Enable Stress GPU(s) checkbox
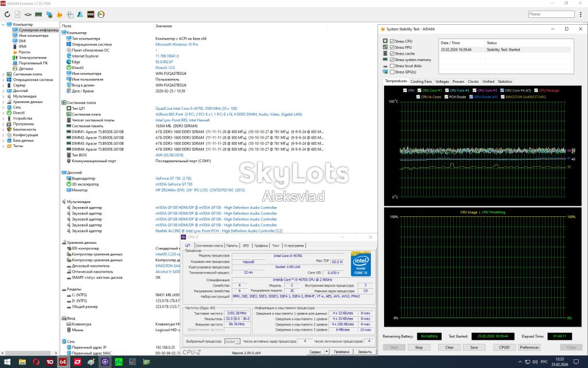The image size is (588, 368). tap(392, 72)
